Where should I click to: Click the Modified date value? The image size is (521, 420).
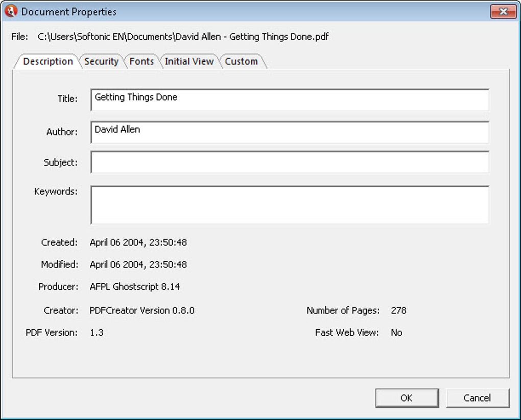pyautogui.click(x=138, y=265)
